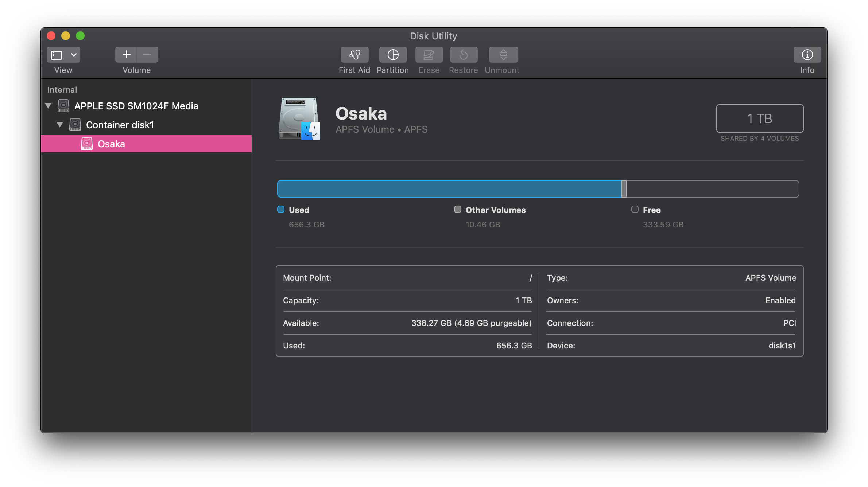Click the large Osaka disk image
The width and height of the screenshot is (868, 487).
coord(299,118)
